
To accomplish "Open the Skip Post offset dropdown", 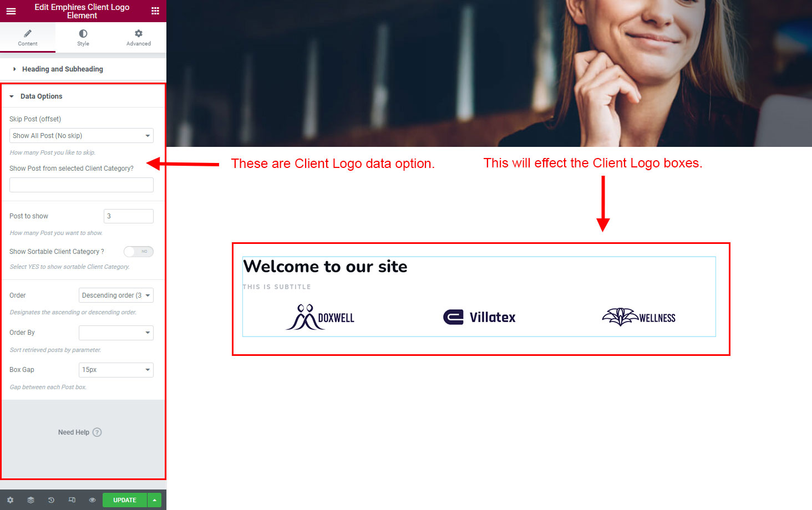I will tap(82, 136).
